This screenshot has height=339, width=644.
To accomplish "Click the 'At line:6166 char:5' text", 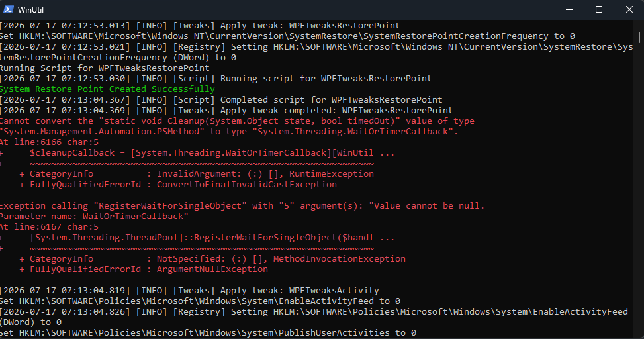I will coord(49,142).
